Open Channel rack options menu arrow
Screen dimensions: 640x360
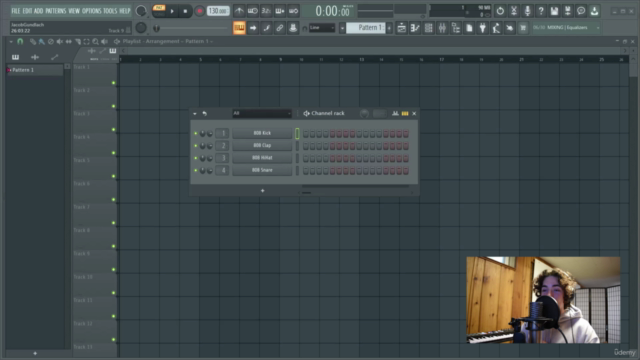tap(195, 113)
